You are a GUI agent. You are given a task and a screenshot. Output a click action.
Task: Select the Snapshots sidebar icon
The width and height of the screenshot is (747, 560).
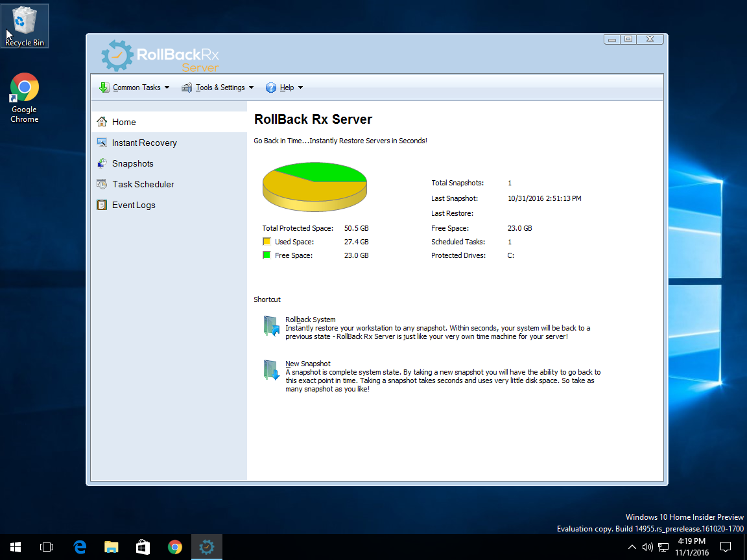click(102, 163)
